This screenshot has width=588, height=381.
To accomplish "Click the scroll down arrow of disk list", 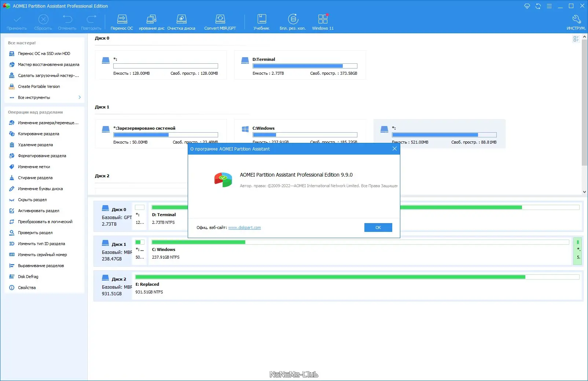I will (584, 192).
